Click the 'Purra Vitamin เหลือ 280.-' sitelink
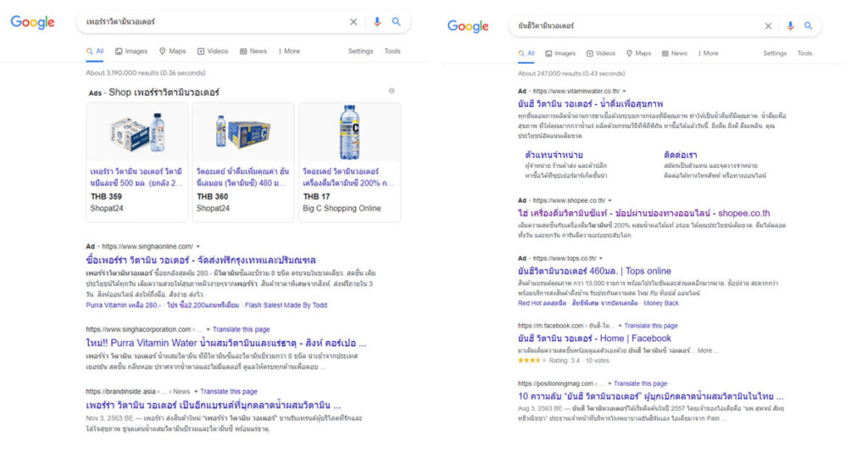The width and height of the screenshot is (868, 459). click(x=123, y=305)
